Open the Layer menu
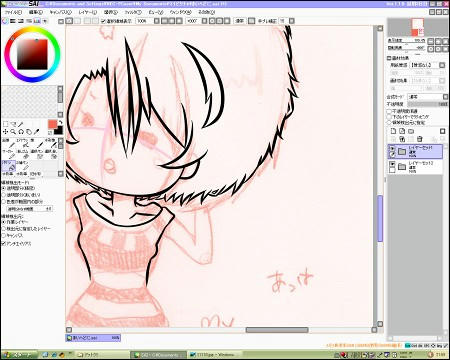 (x=88, y=12)
